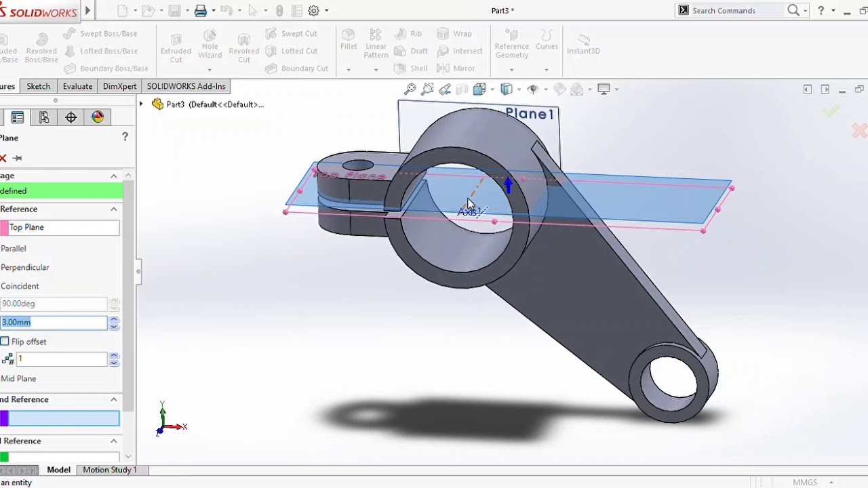Screen dimensions: 868x488
Task: Select the Fillet tool
Action: point(349,39)
